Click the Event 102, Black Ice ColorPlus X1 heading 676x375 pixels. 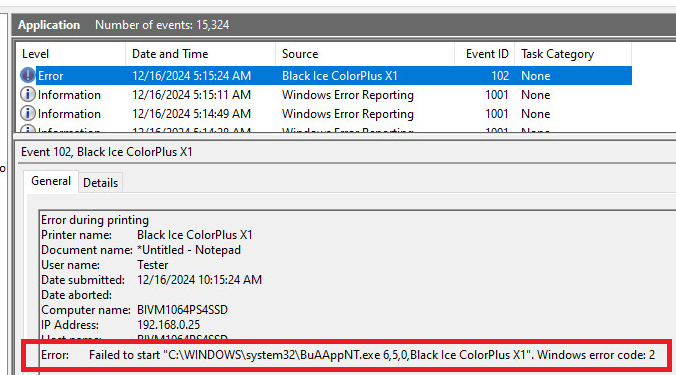106,152
